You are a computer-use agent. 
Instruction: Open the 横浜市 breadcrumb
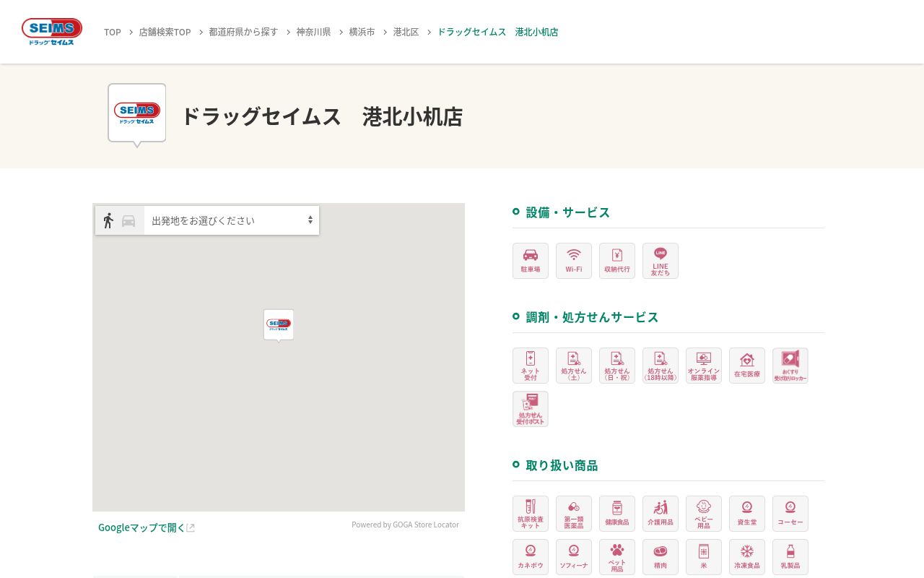pos(362,32)
